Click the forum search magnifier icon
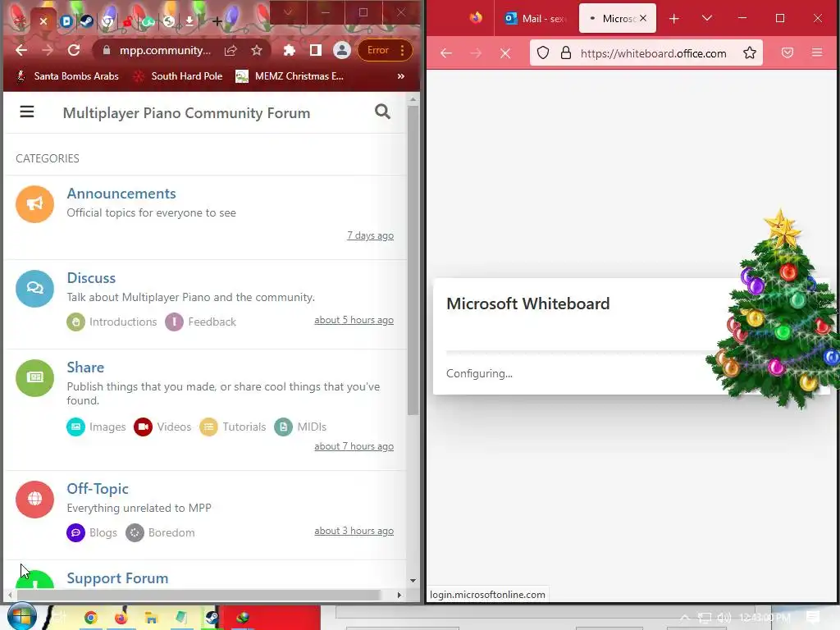The height and width of the screenshot is (630, 840). [382, 112]
